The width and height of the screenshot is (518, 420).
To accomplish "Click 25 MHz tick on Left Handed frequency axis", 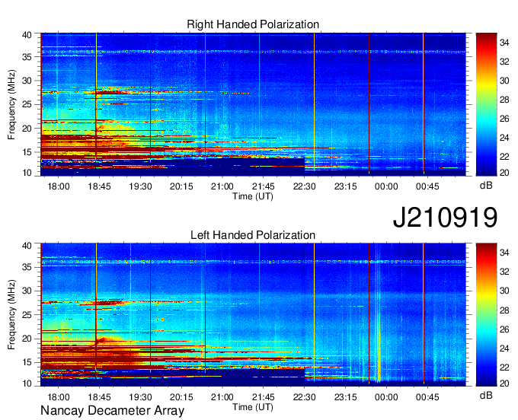I will tap(27, 314).
